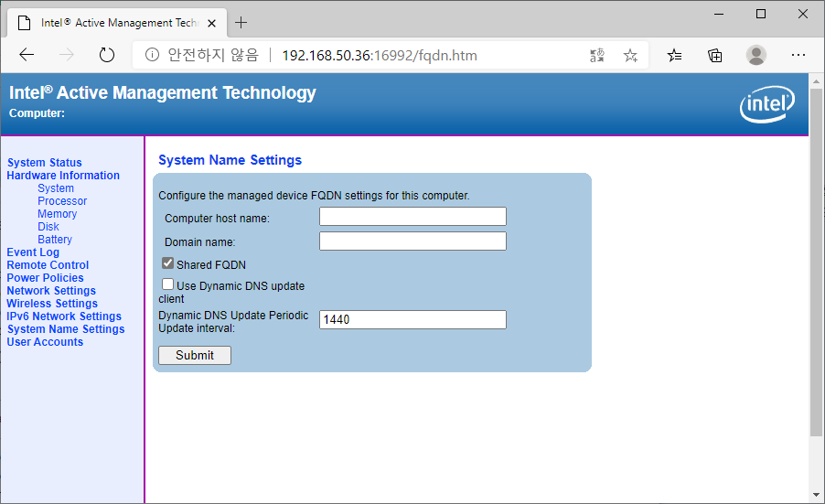Click the Dynamic DNS update interval field
Screen dimensions: 825x504
(412, 319)
